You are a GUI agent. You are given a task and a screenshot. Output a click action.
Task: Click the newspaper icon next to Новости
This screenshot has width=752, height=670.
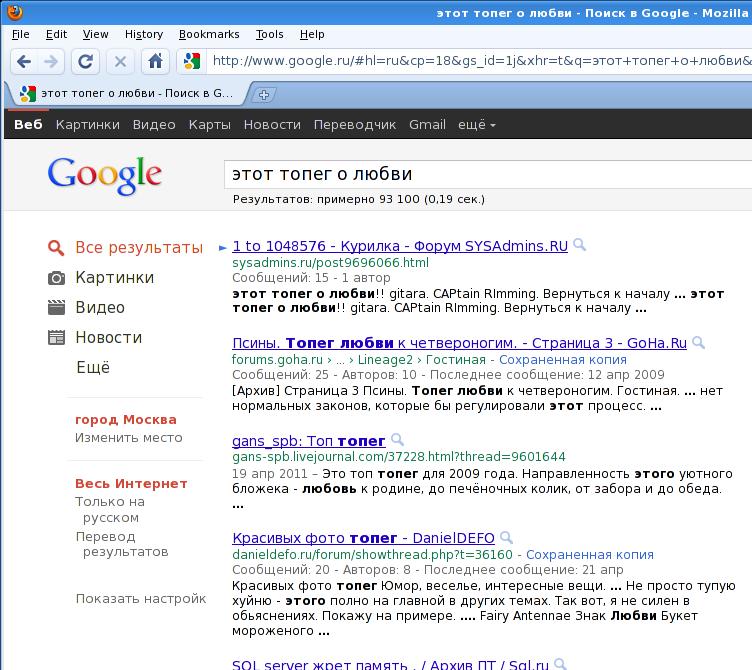pyautogui.click(x=56, y=338)
